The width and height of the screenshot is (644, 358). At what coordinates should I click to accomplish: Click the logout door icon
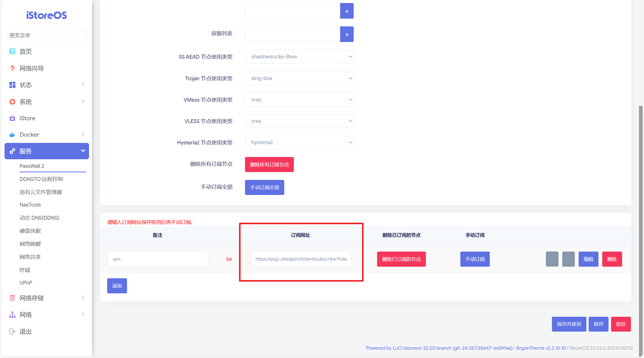[12, 331]
